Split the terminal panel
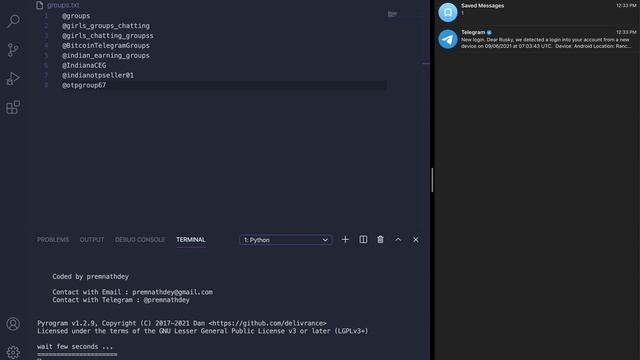640x360 pixels. click(363, 240)
